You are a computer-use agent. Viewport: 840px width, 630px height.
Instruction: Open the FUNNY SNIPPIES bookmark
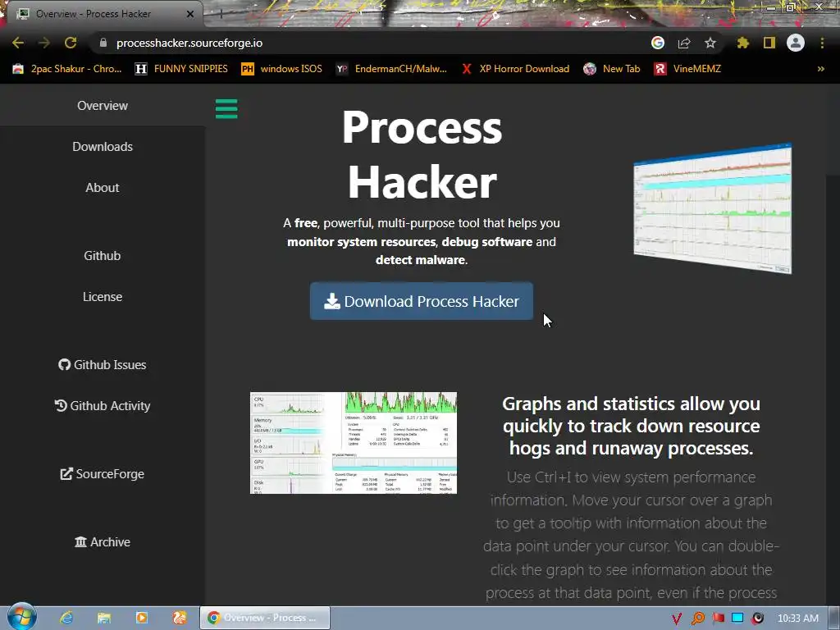(181, 69)
